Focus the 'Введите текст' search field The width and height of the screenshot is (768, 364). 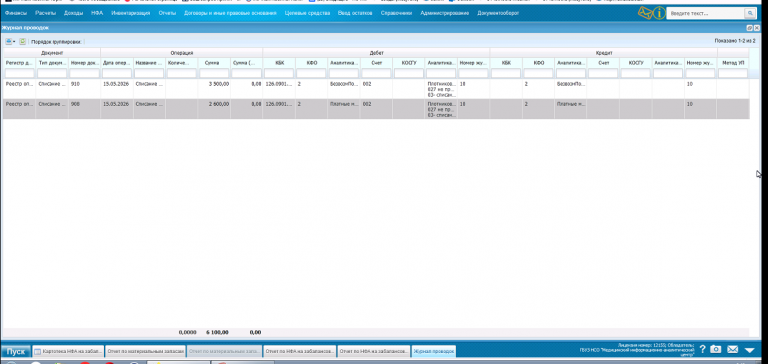(705, 13)
